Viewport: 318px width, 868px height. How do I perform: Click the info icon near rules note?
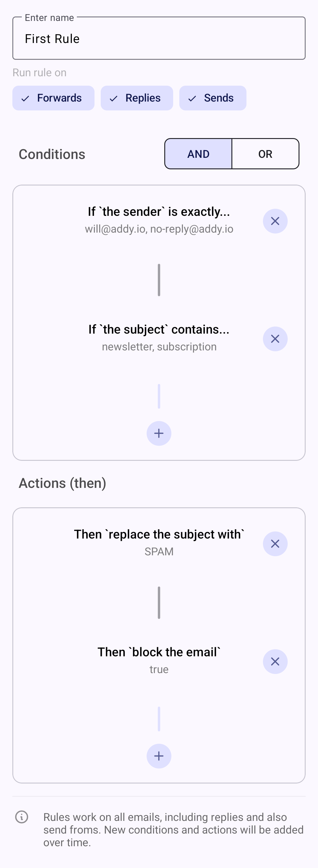[x=22, y=817]
